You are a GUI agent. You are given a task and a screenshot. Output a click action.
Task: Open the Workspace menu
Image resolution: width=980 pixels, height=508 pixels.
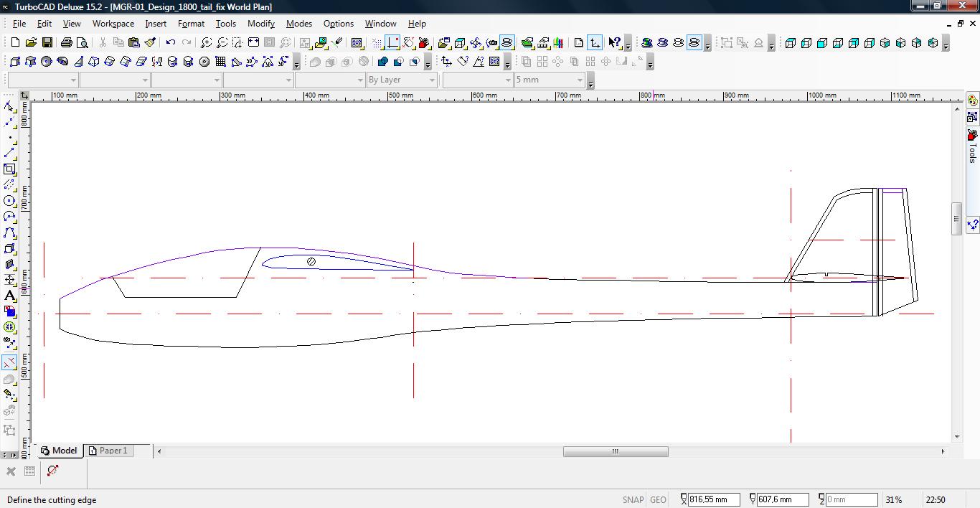tap(113, 24)
